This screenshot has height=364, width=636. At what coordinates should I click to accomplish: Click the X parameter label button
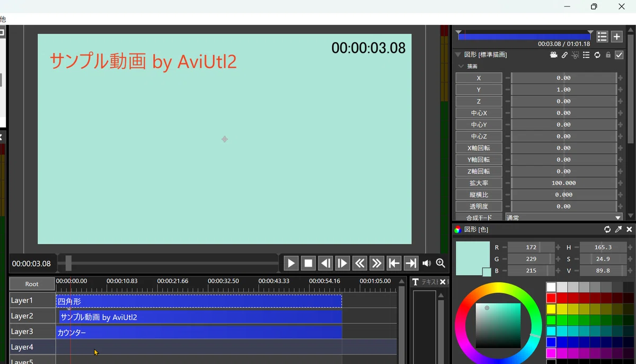tap(479, 78)
